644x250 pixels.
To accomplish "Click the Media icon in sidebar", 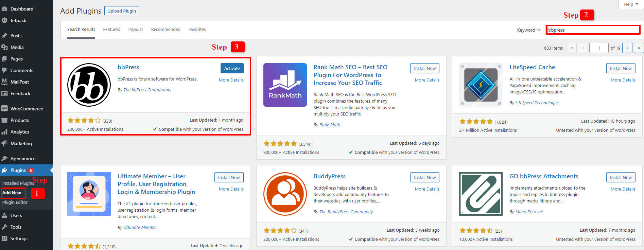I will 4,47.
